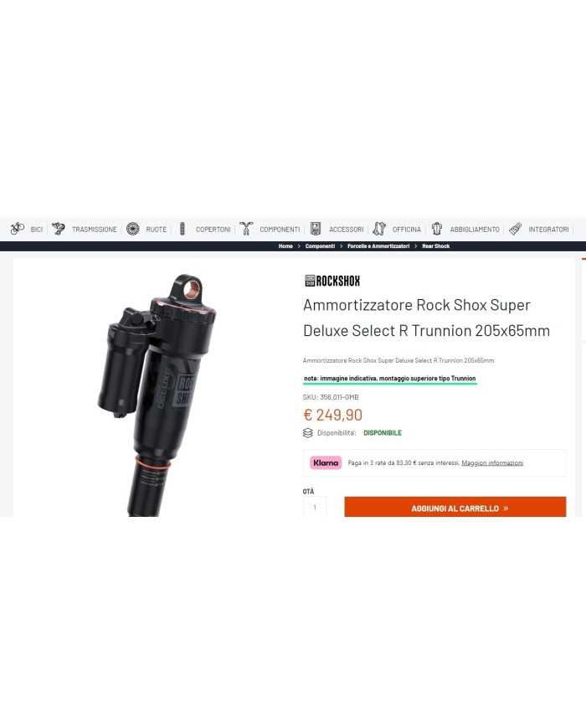Go to Home breadcrumb
Image resolution: width=586 pixels, height=728 pixels.
pyautogui.click(x=285, y=246)
